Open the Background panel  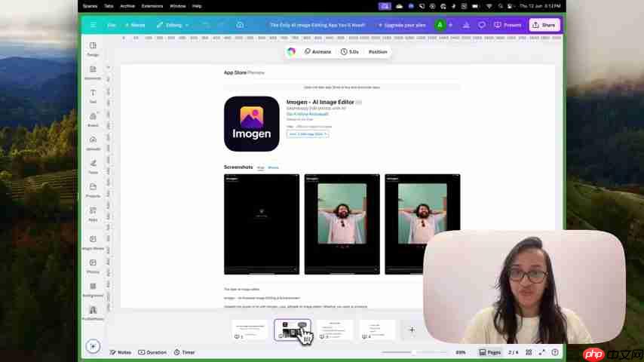coord(93,290)
